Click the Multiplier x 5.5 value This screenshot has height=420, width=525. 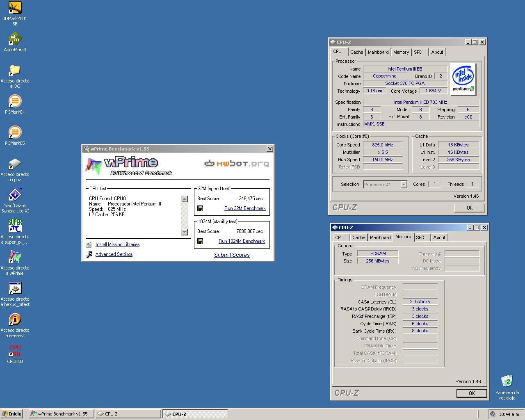(x=383, y=152)
